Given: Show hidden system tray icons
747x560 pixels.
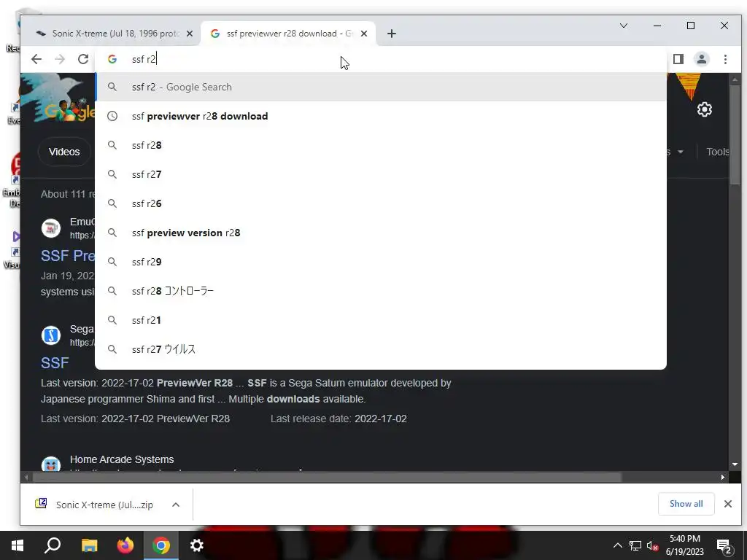Looking at the screenshot, I should click(x=617, y=545).
